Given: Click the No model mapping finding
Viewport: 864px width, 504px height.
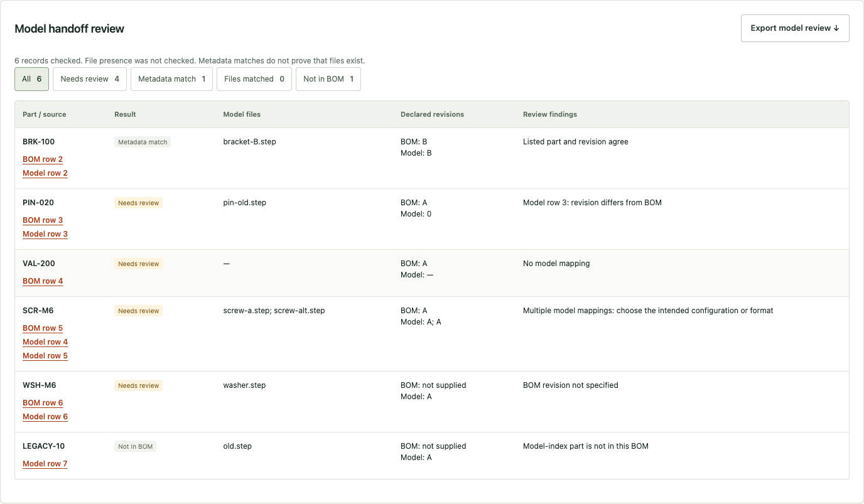Looking at the screenshot, I should point(556,264).
